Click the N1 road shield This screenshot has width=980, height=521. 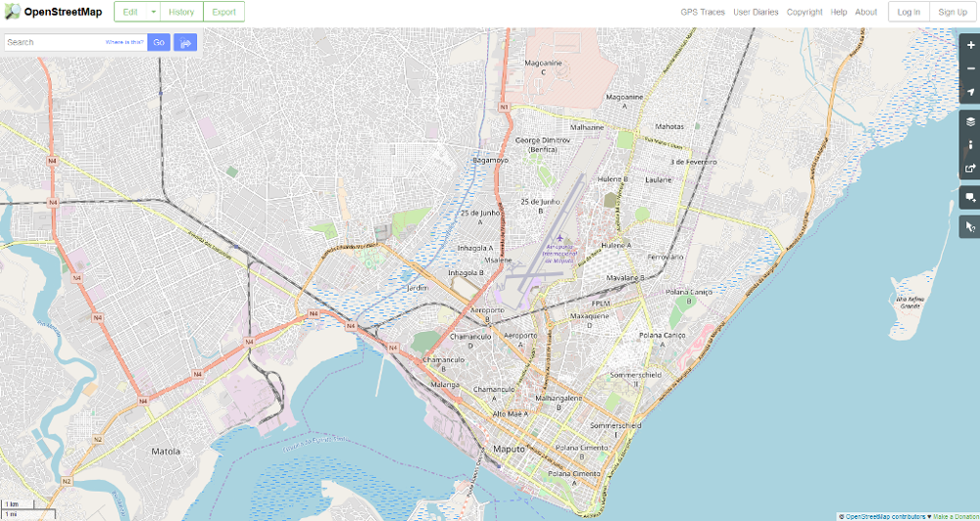click(505, 107)
